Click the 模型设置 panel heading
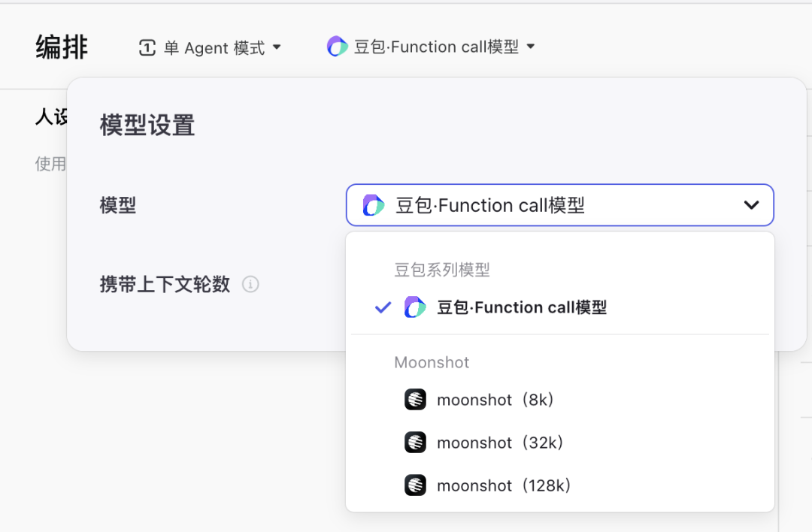The image size is (812, 532). tap(147, 125)
